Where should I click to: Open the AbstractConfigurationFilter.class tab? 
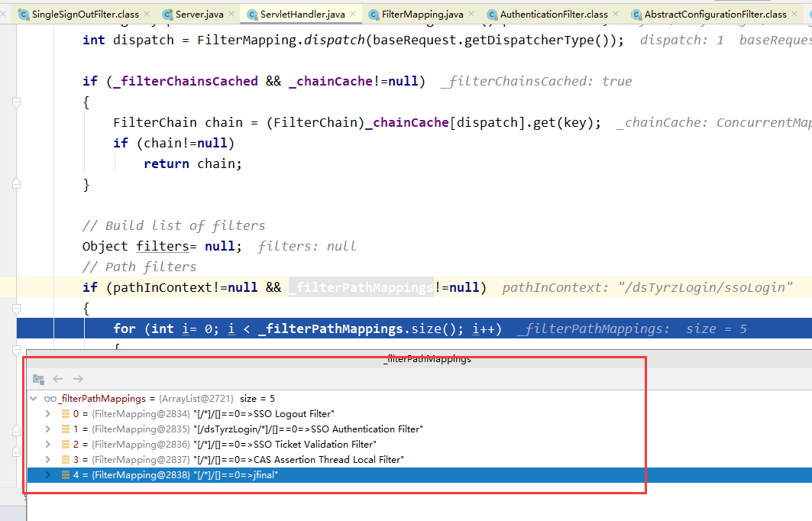(715, 14)
